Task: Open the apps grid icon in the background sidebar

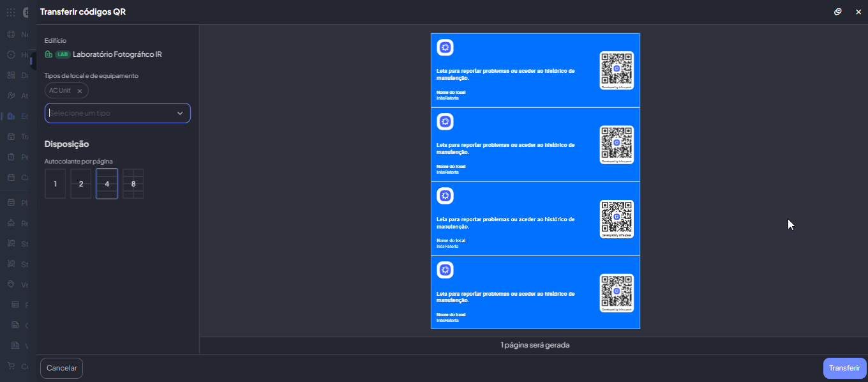Action: (x=11, y=12)
